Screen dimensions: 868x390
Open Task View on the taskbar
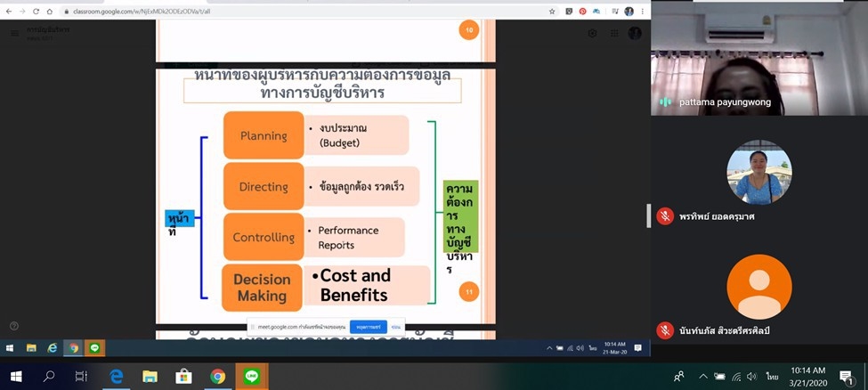[81, 377]
